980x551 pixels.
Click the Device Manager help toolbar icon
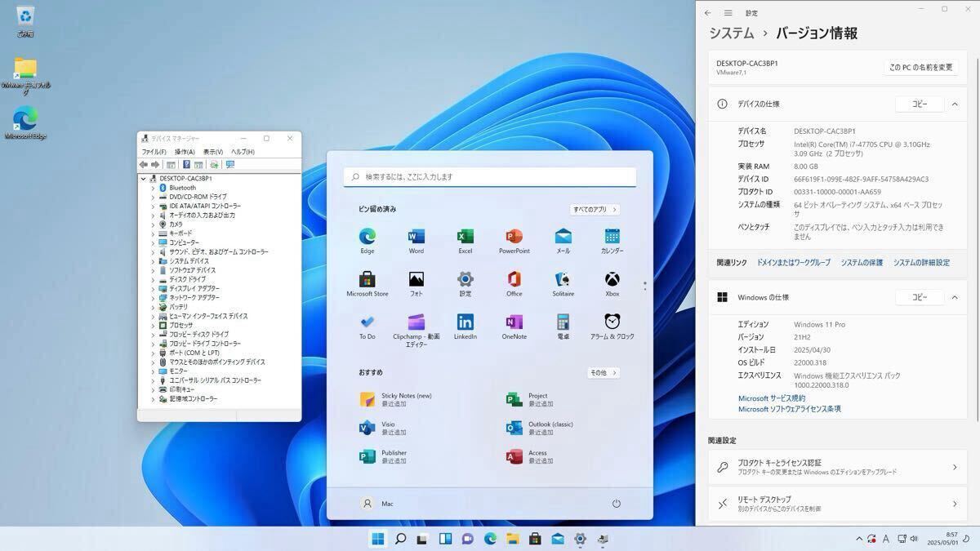187,165
